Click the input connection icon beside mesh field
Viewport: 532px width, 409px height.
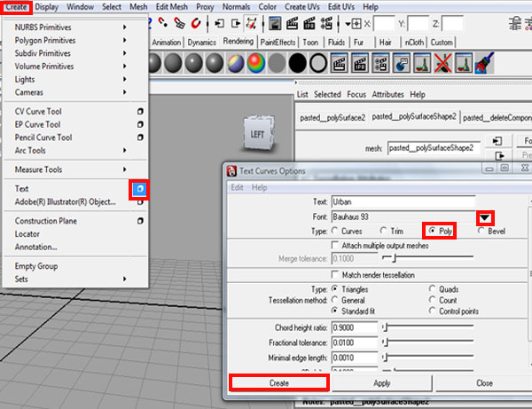point(497,141)
